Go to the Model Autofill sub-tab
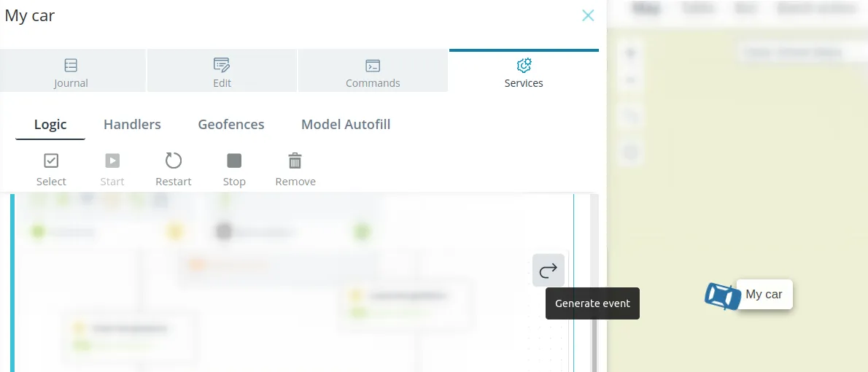 [x=346, y=125]
